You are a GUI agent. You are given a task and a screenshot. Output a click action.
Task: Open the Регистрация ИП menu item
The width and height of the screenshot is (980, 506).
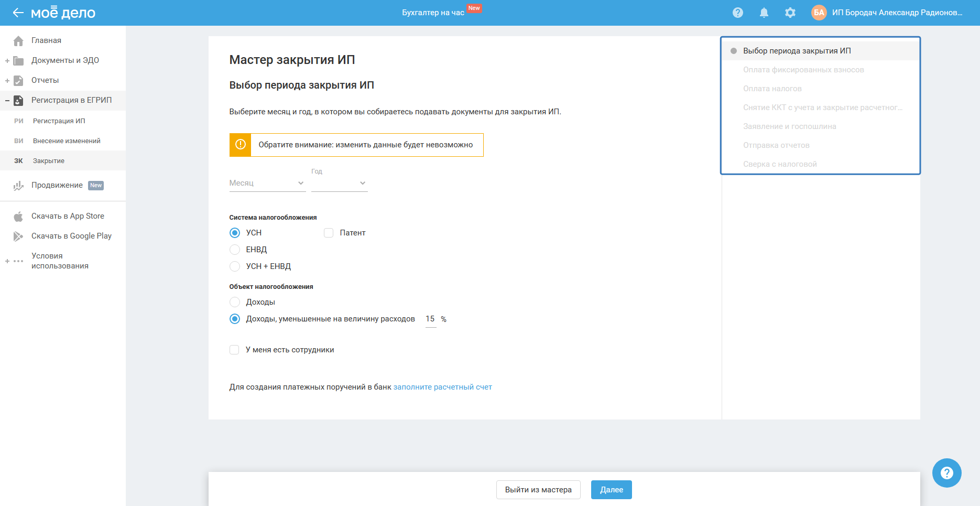click(59, 121)
